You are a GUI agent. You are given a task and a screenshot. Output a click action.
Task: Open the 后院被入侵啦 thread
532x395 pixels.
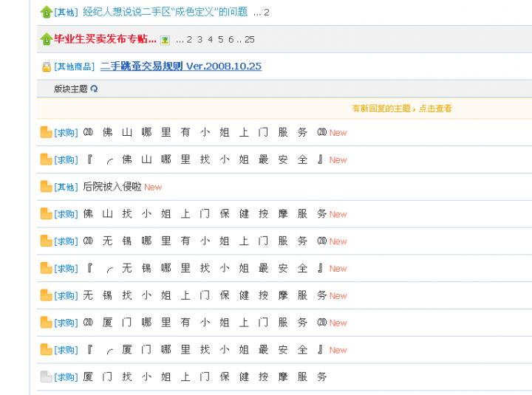point(112,187)
